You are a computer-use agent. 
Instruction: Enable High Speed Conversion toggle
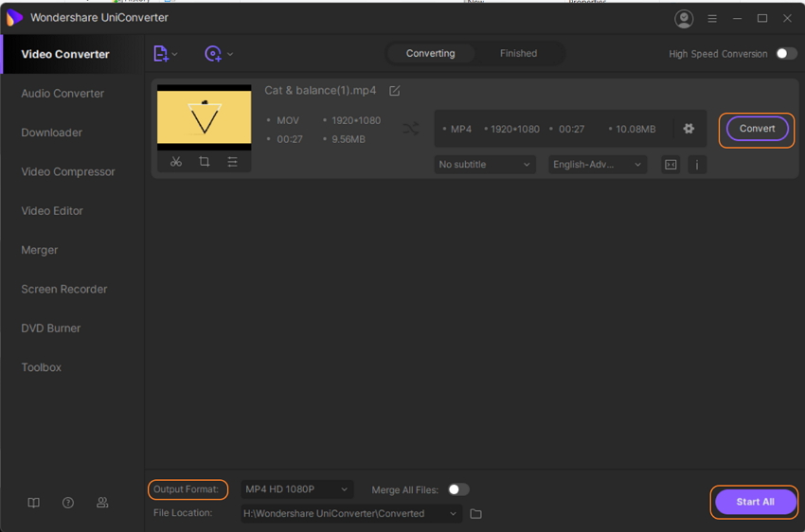786,53
